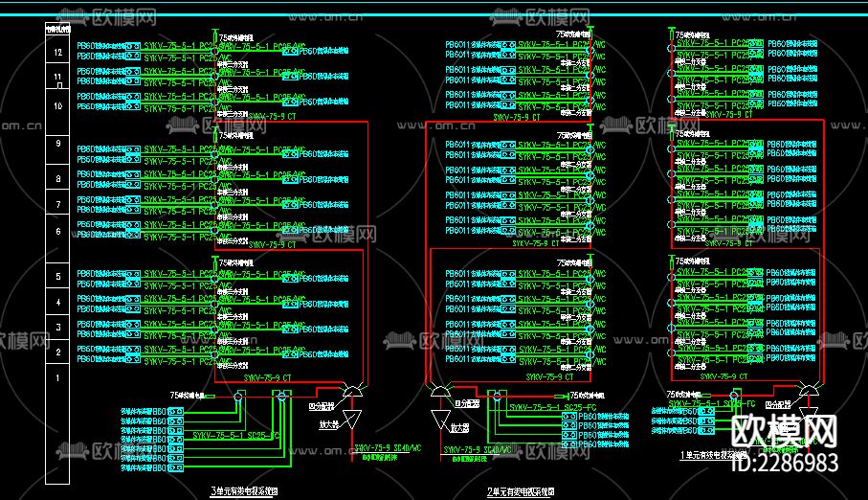868x500 pixels.
Task: Click the 四分配器 label in unit 2 diagram
Action: pyautogui.click(x=467, y=403)
